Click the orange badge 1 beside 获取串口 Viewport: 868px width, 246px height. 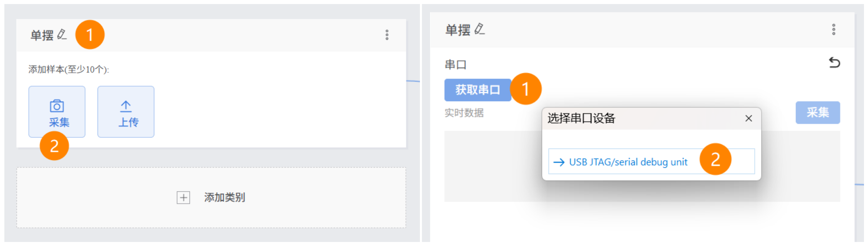click(x=525, y=89)
